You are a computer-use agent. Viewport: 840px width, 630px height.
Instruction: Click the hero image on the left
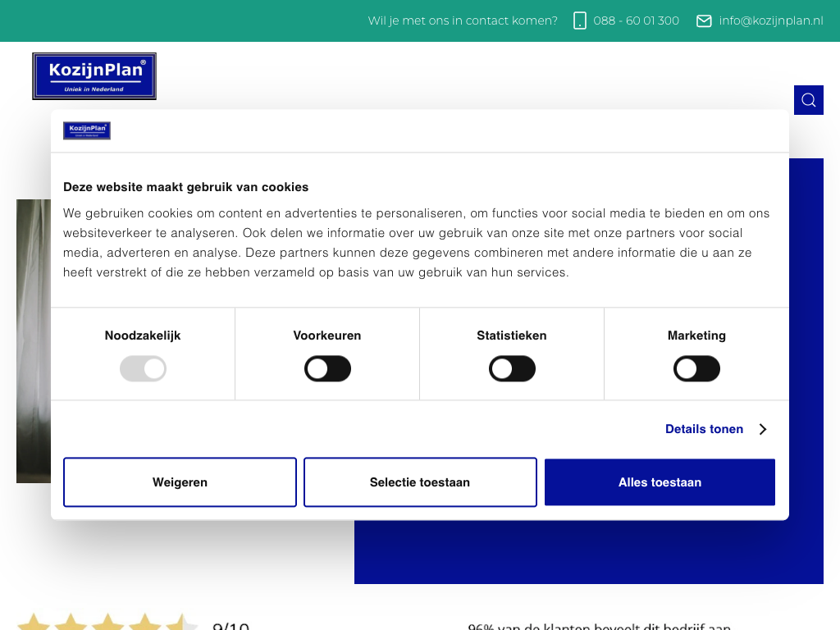pyautogui.click(x=33, y=340)
